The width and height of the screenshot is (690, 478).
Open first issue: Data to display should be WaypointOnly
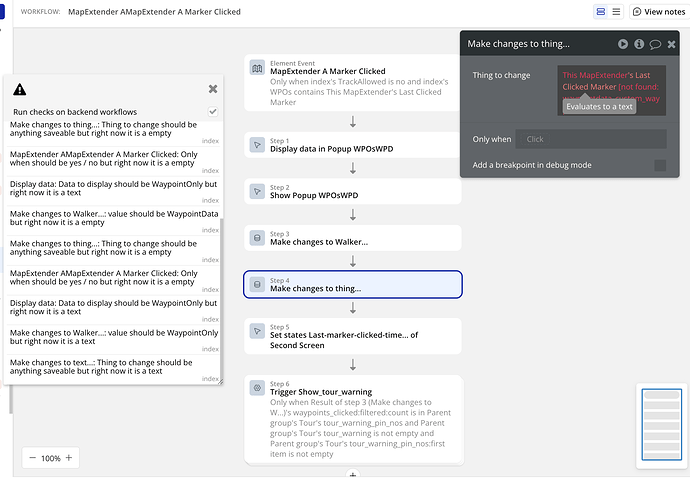pyautogui.click(x=114, y=191)
